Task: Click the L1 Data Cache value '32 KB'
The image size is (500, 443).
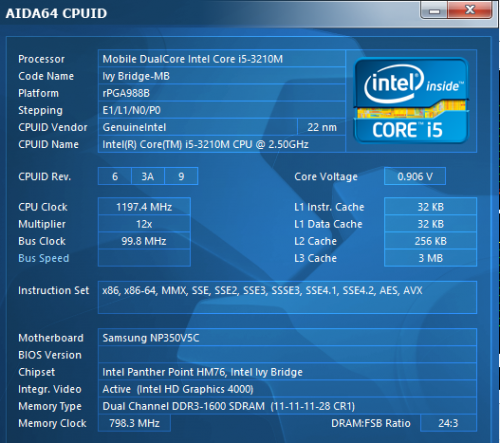Action: [430, 224]
